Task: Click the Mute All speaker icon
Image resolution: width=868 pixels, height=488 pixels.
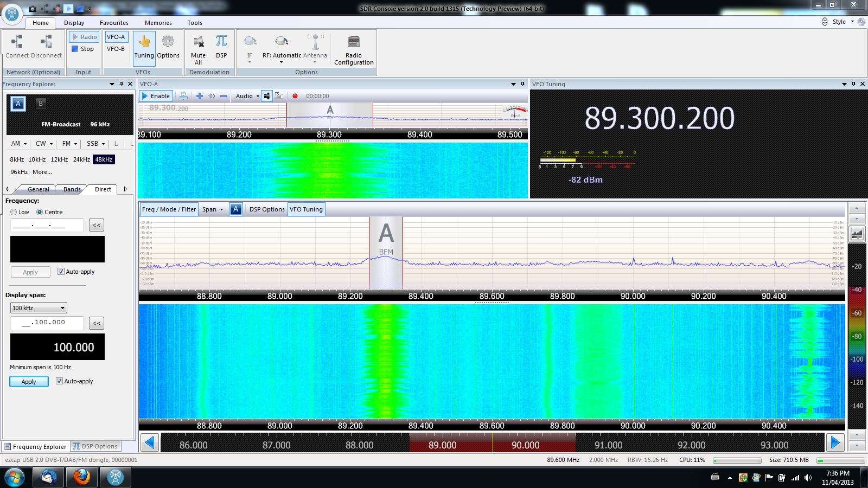Action: (198, 42)
